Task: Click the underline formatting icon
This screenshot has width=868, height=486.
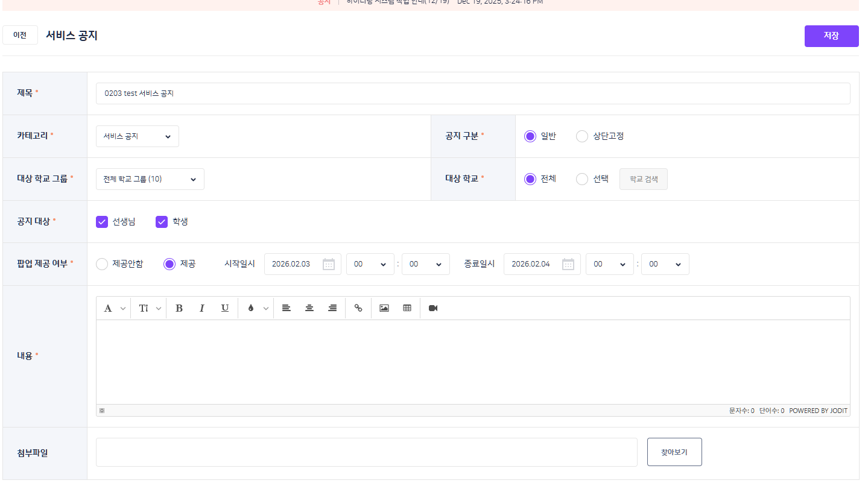Action: [x=225, y=308]
